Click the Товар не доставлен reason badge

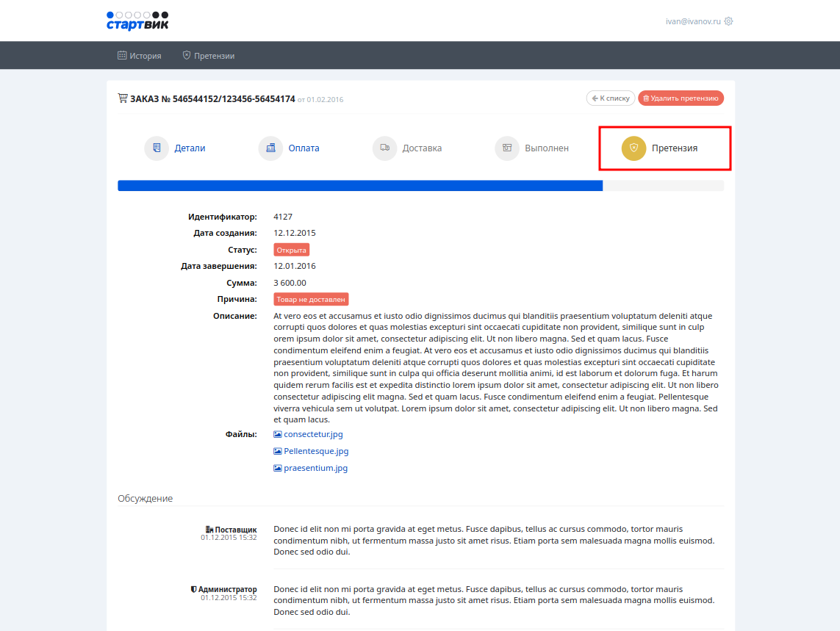(x=311, y=299)
